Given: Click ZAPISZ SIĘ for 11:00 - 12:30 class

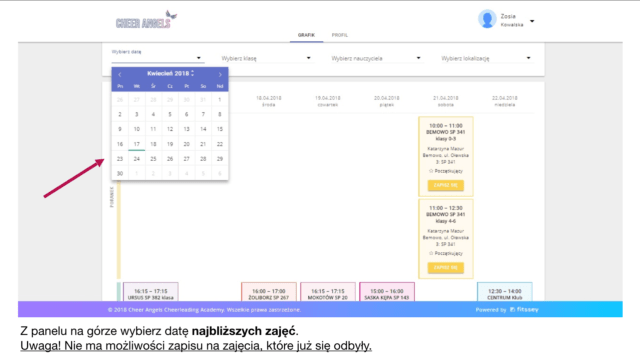Looking at the screenshot, I should pos(446,268).
